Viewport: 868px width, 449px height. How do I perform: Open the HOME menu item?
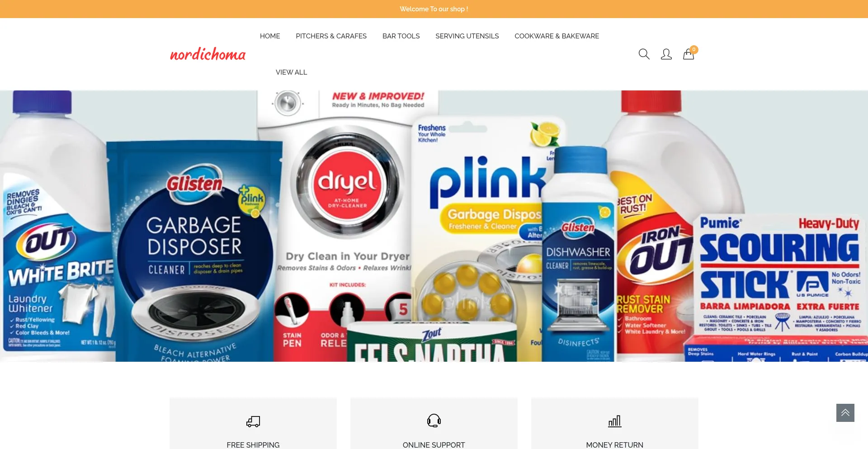click(x=270, y=36)
